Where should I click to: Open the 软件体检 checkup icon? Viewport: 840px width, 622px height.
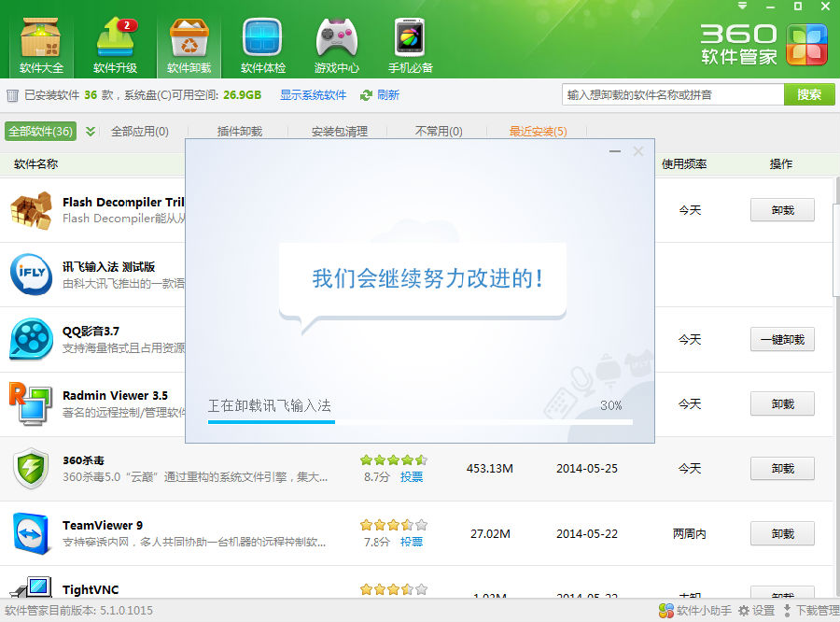tap(262, 46)
